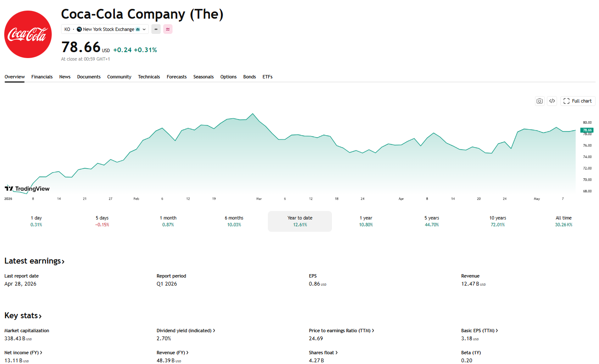Click the Revenue value 12.47 B
This screenshot has height=364, width=599.
click(473, 284)
